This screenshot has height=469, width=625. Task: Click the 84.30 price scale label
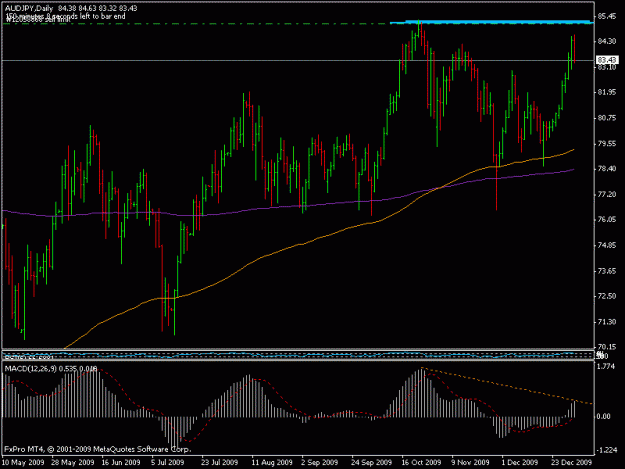pyautogui.click(x=606, y=41)
